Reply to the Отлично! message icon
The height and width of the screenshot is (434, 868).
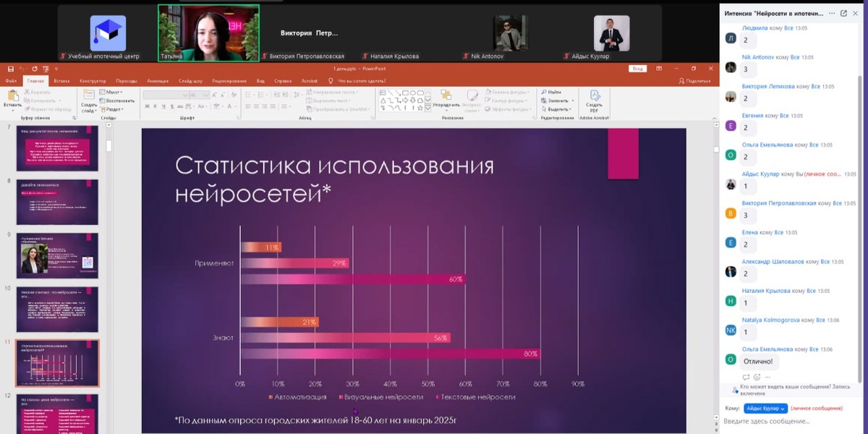[x=746, y=377]
